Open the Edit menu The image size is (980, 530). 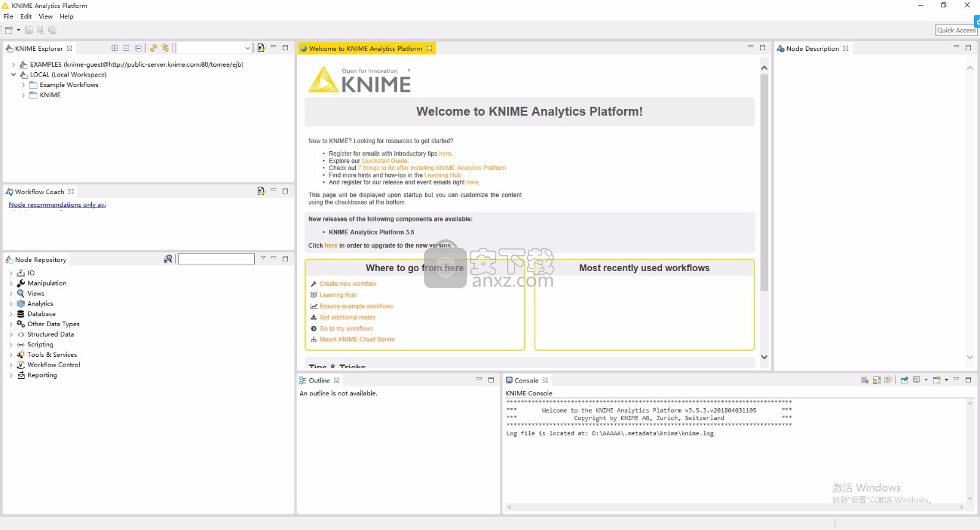click(x=26, y=17)
